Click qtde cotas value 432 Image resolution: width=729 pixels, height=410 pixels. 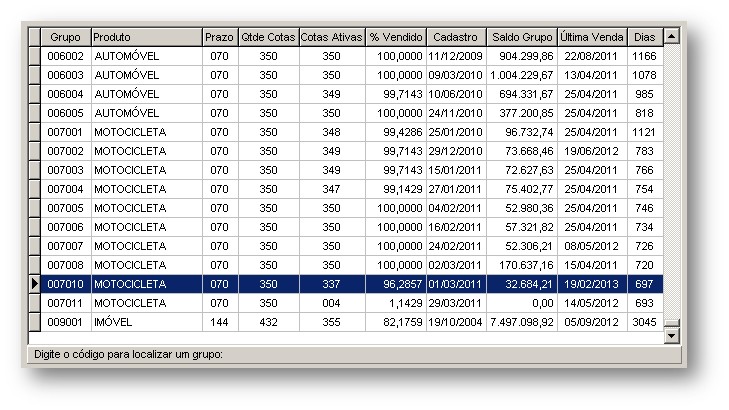click(x=268, y=323)
